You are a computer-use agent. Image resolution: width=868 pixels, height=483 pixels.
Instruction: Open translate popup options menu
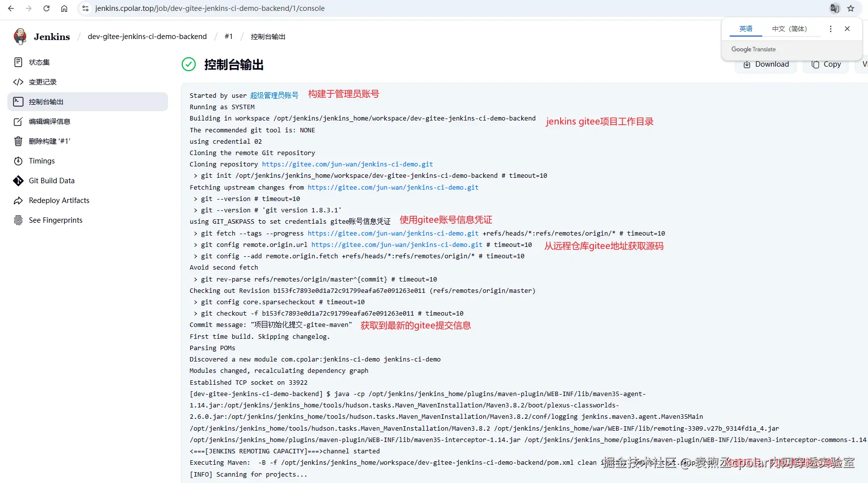(x=830, y=29)
